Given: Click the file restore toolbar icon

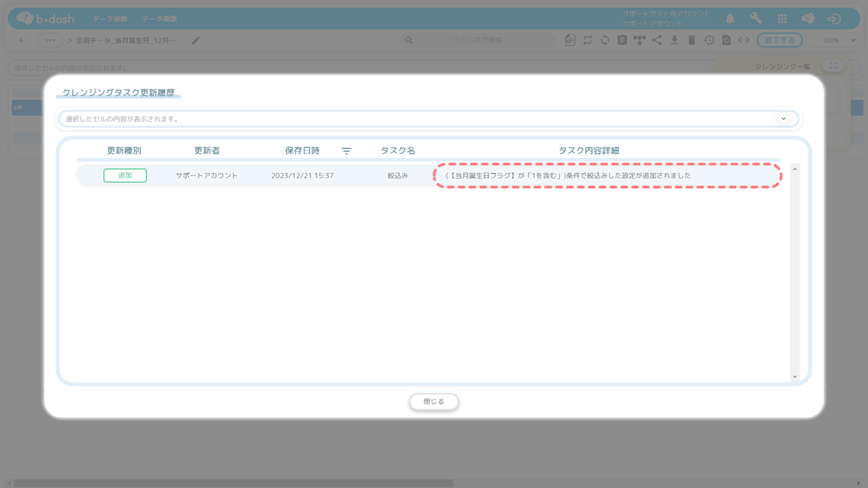Looking at the screenshot, I should click(x=726, y=40).
